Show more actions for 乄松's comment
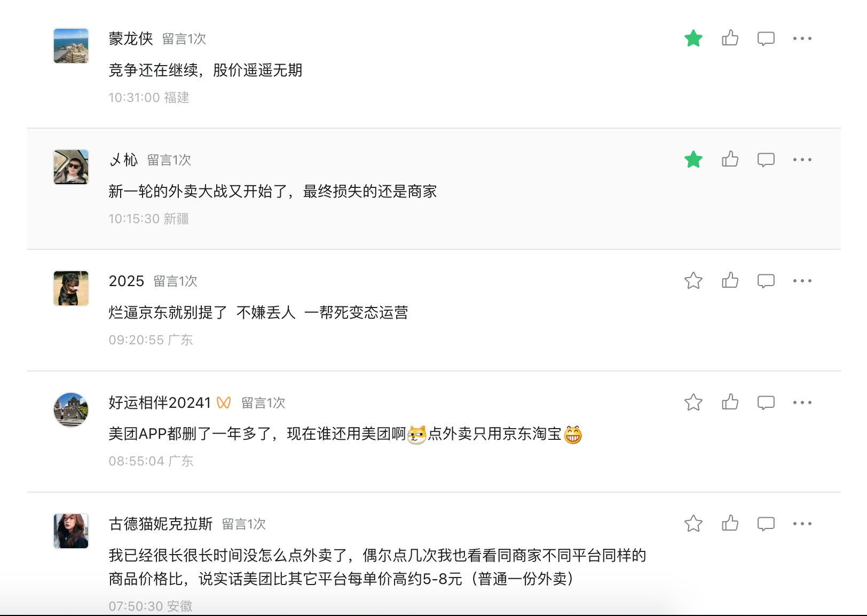This screenshot has height=616, width=867. tap(802, 160)
